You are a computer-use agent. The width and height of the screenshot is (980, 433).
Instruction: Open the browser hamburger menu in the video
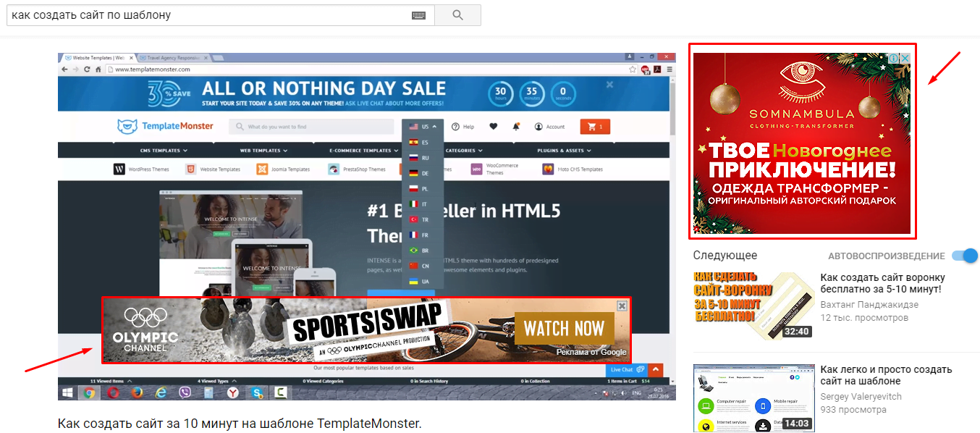coord(669,70)
